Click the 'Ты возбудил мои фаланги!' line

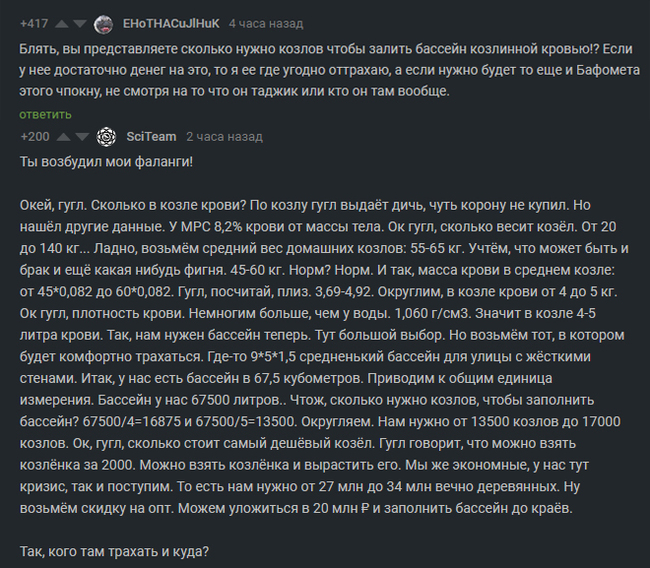106,162
